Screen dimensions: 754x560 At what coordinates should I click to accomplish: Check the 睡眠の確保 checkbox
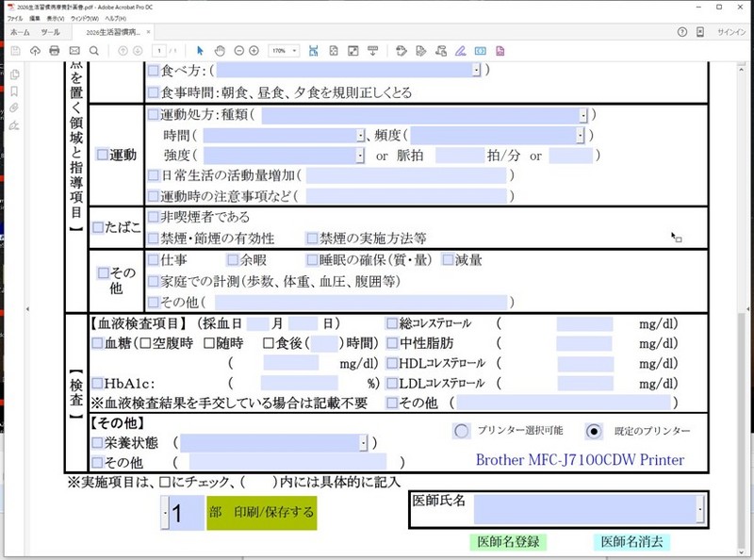[x=313, y=260]
